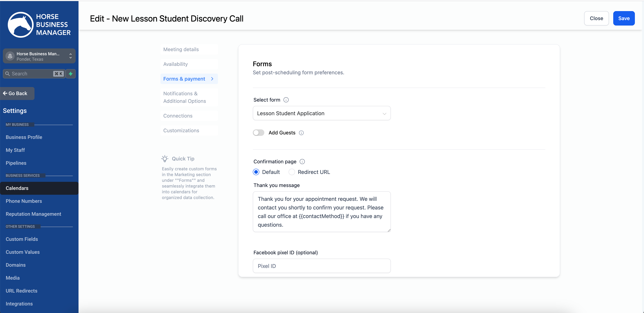
Task: Select Calendars in the sidebar
Action: click(x=39, y=188)
